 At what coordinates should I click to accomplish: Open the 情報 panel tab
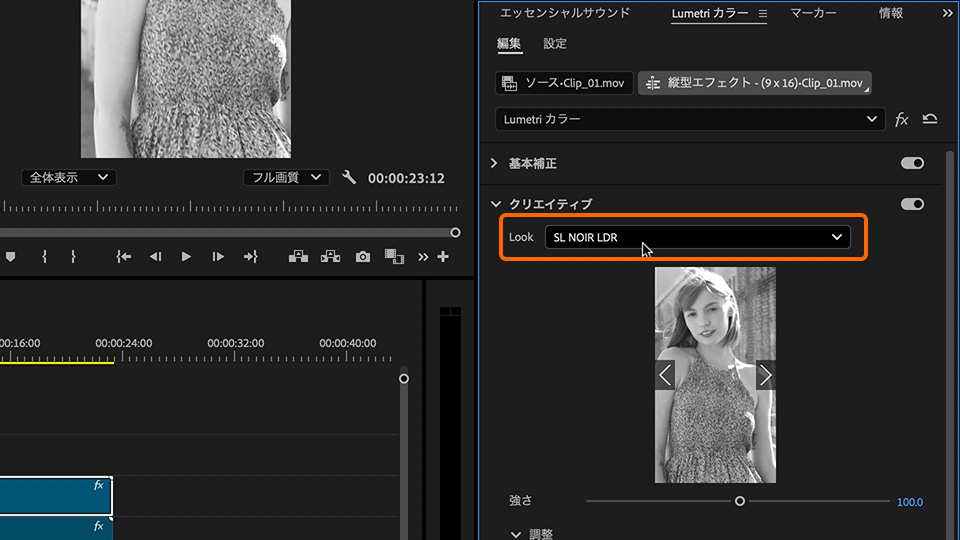tap(891, 13)
